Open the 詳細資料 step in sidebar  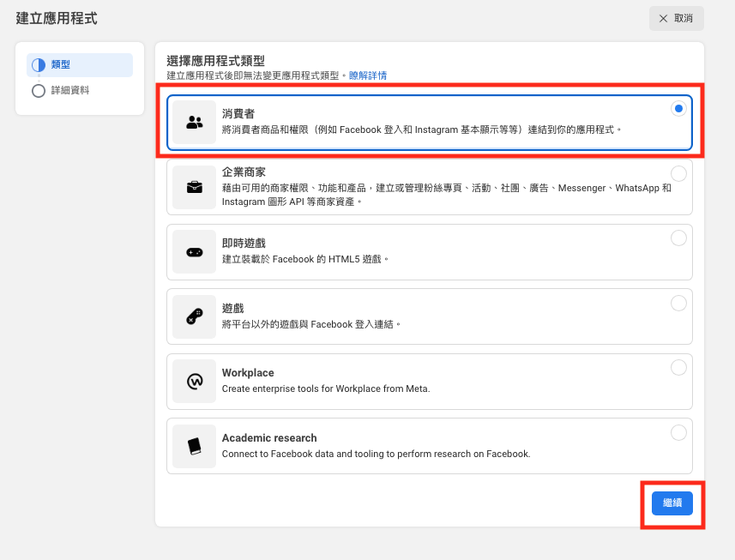pyautogui.click(x=80, y=90)
